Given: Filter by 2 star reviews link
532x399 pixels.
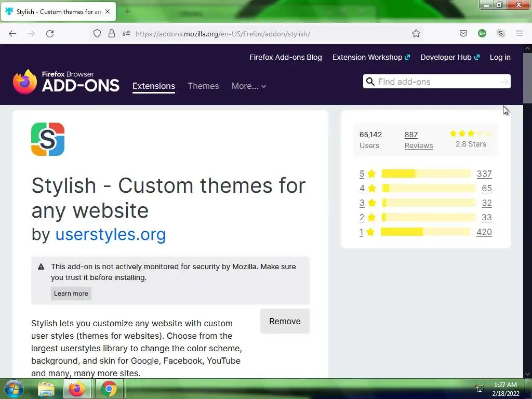Looking at the screenshot, I should [x=362, y=218].
